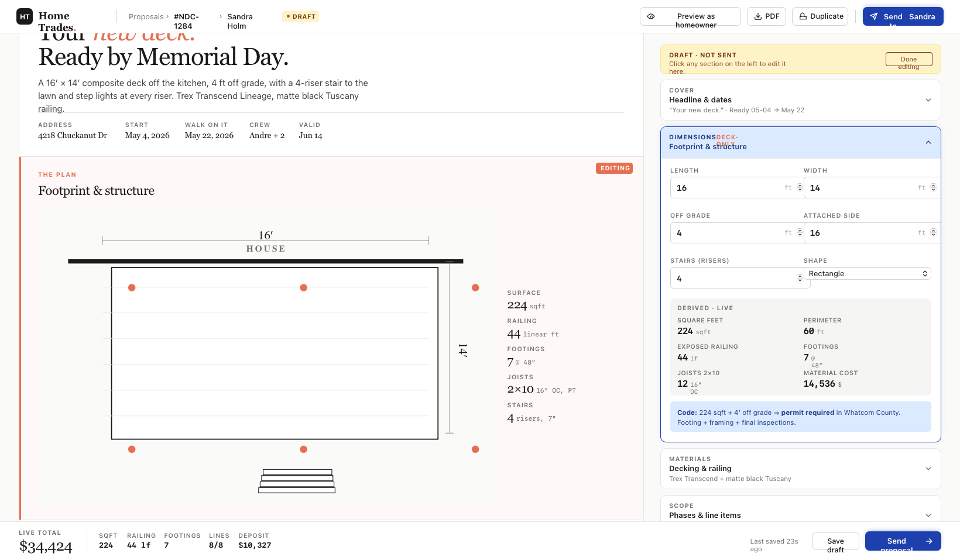Open the Proposals breadcrumb link

[146, 16]
